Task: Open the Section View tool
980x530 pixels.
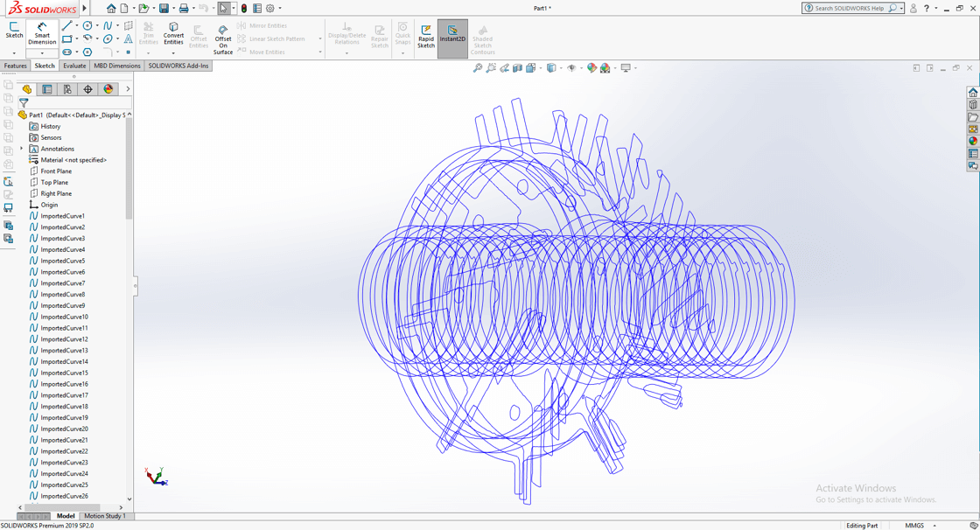Action: click(517, 67)
